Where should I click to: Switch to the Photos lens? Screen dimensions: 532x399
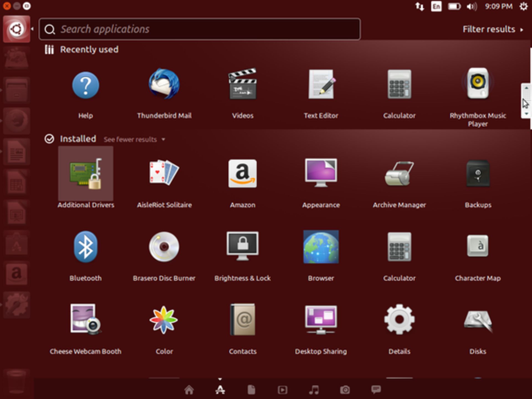(x=345, y=390)
